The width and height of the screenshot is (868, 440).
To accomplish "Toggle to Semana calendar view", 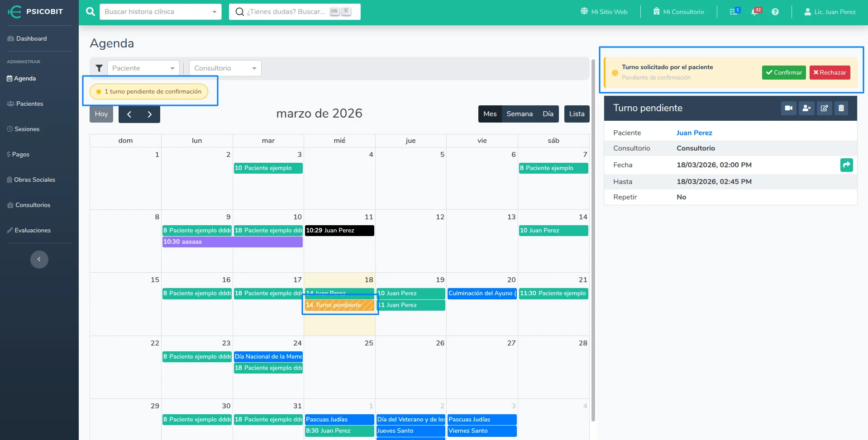I will point(519,114).
